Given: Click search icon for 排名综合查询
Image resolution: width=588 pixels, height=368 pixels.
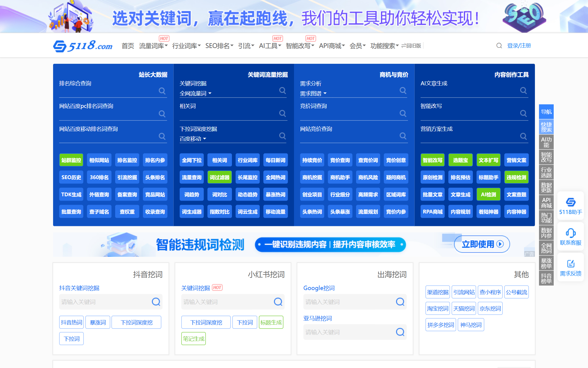Looking at the screenshot, I should (162, 91).
